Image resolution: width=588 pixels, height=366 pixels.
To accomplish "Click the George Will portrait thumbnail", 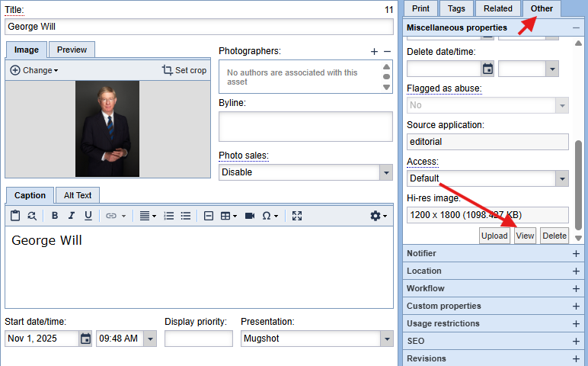I will 107,129.
